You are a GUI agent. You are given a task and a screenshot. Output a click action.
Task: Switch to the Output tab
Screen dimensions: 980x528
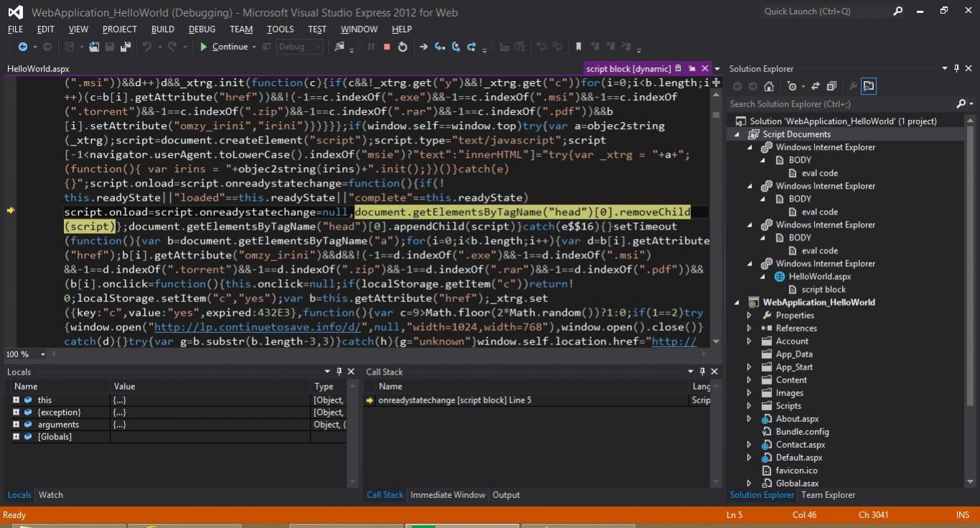(506, 495)
